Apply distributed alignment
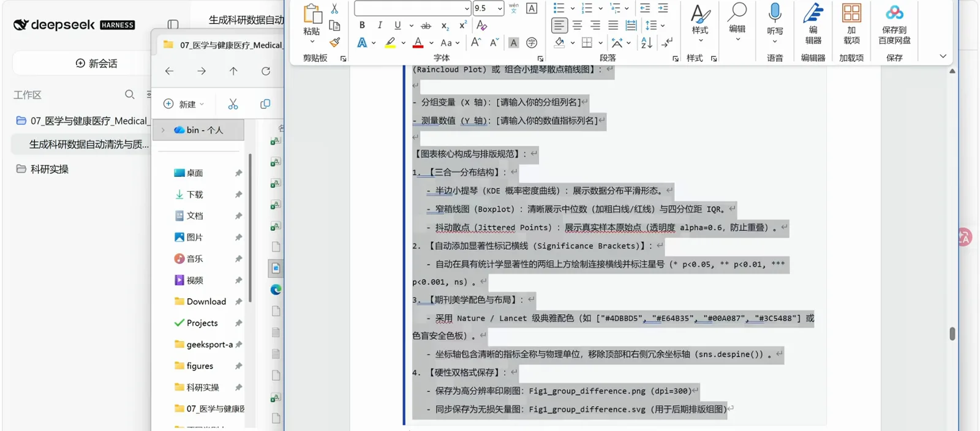Image resolution: width=980 pixels, height=431 pixels. [631, 25]
